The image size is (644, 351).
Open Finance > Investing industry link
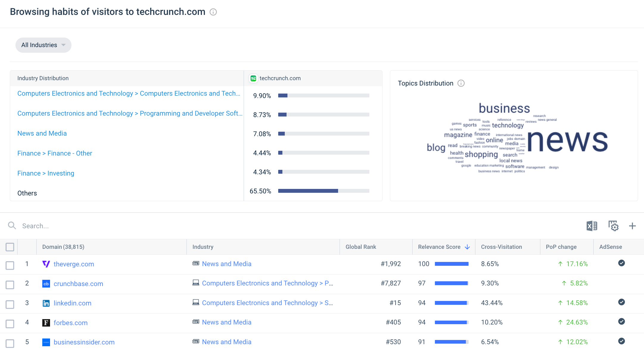pos(46,173)
